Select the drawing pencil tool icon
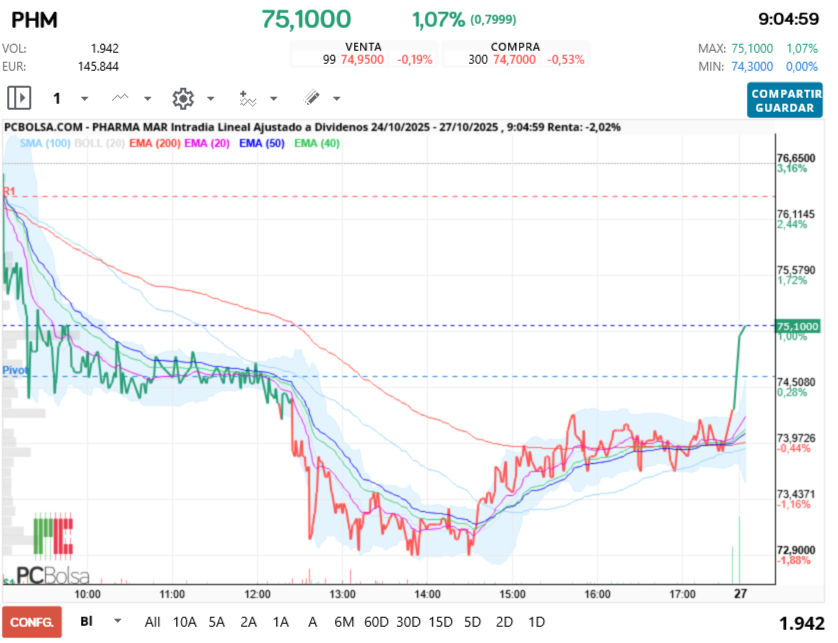 [x=311, y=98]
